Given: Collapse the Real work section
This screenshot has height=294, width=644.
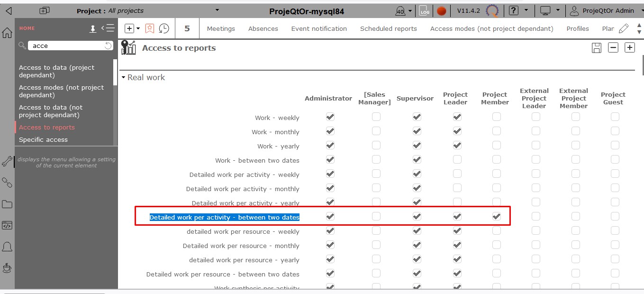Looking at the screenshot, I should pyautogui.click(x=123, y=77).
